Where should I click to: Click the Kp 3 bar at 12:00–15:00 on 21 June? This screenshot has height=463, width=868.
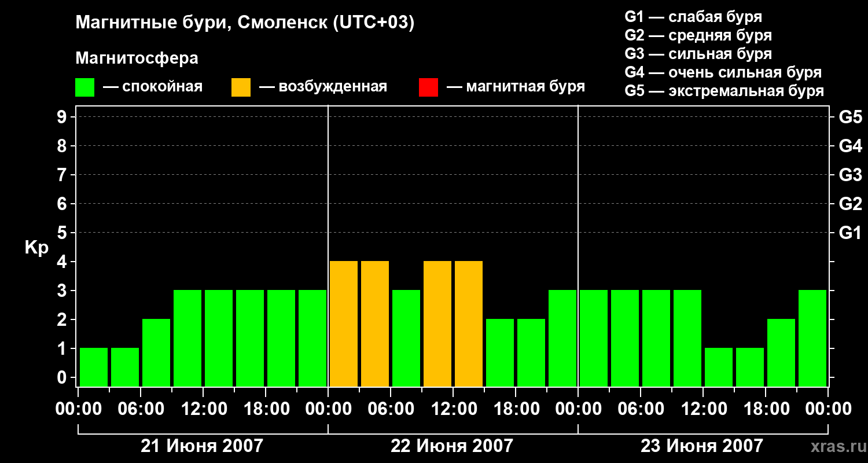click(219, 338)
